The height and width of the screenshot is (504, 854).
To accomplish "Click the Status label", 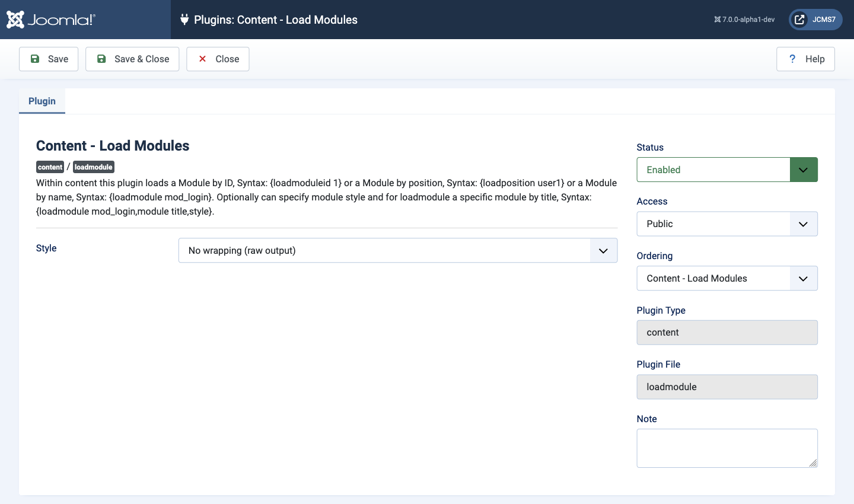I will click(x=650, y=147).
